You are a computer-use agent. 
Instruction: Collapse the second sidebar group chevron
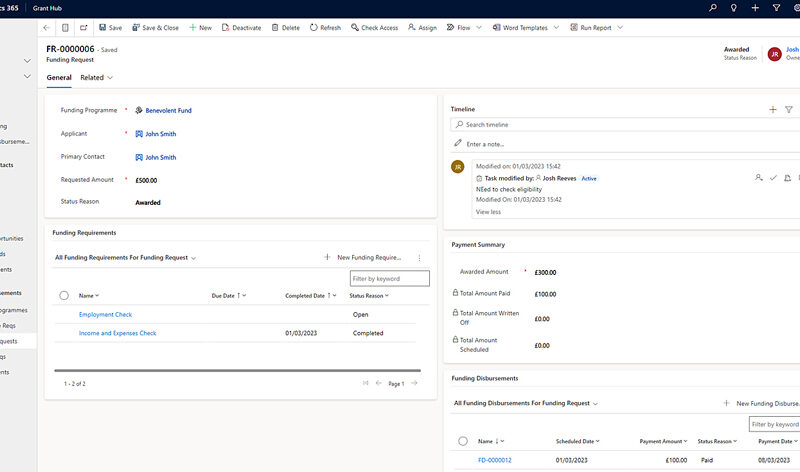point(28,76)
